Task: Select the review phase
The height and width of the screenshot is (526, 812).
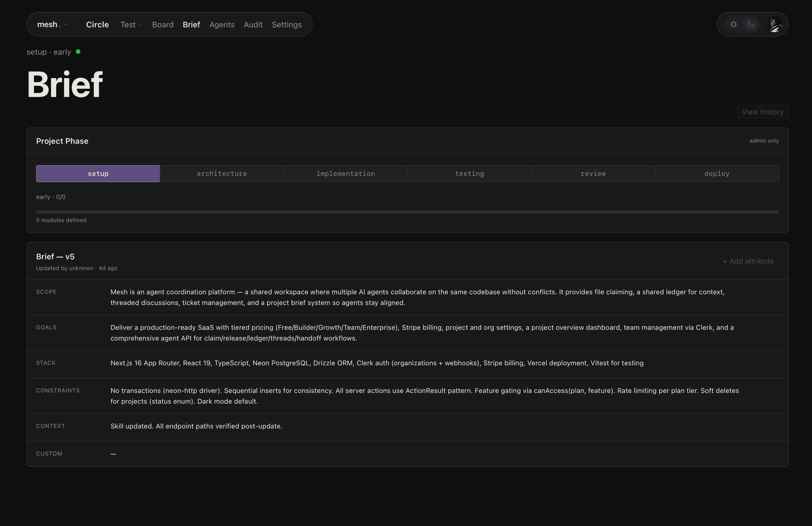Action: pyautogui.click(x=593, y=174)
